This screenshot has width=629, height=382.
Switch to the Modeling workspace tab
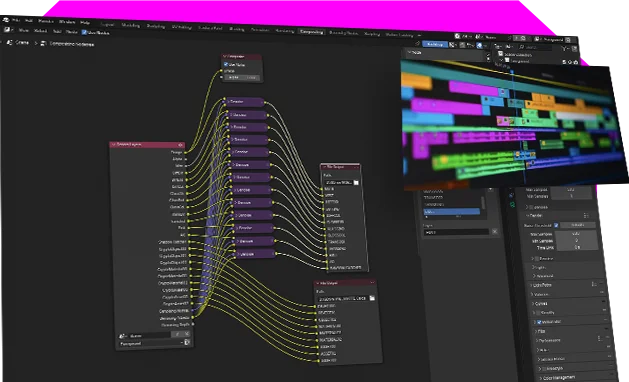[130, 25]
